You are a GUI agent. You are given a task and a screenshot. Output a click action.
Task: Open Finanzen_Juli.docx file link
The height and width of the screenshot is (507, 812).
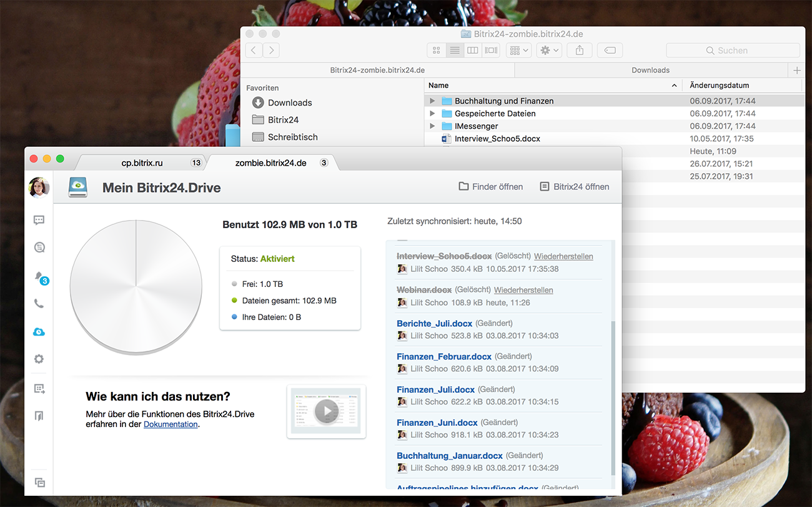click(x=436, y=389)
